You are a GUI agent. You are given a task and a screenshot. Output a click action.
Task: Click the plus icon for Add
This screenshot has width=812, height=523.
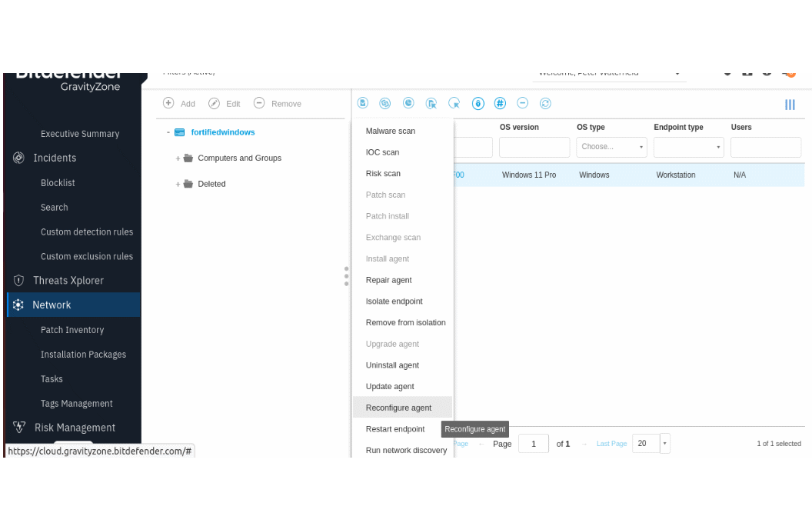pos(168,102)
